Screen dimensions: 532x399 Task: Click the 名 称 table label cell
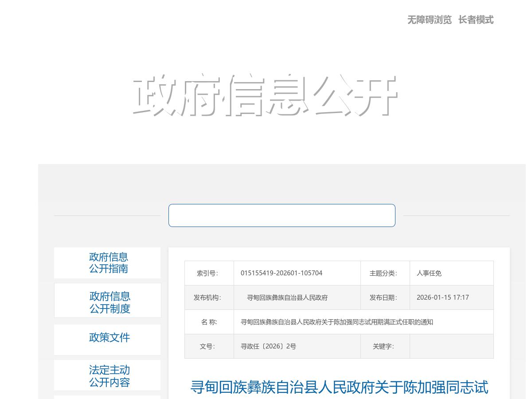tap(209, 322)
